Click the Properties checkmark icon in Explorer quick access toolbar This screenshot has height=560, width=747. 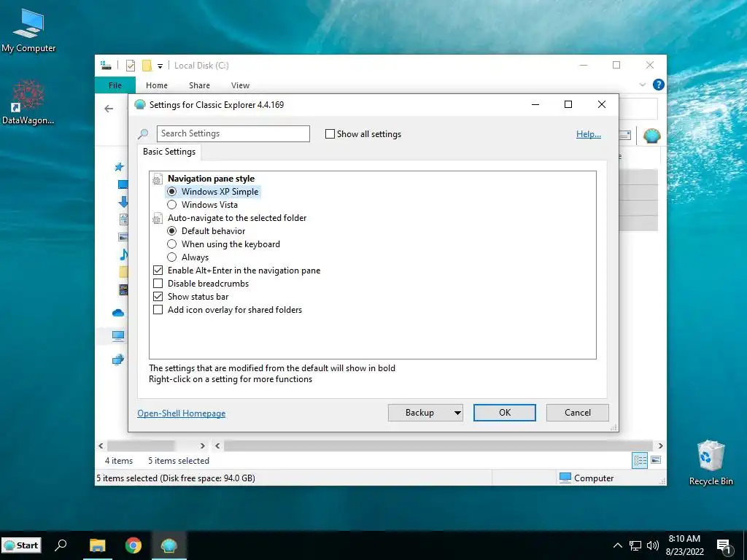coord(130,65)
